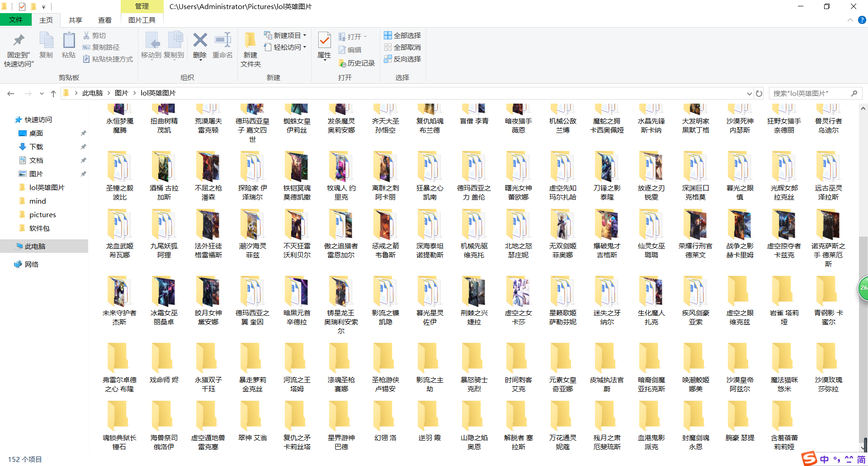This screenshot has width=868, height=466.
Task: Toggle Sogou punctuation mode icon
Action: [x=837, y=459]
